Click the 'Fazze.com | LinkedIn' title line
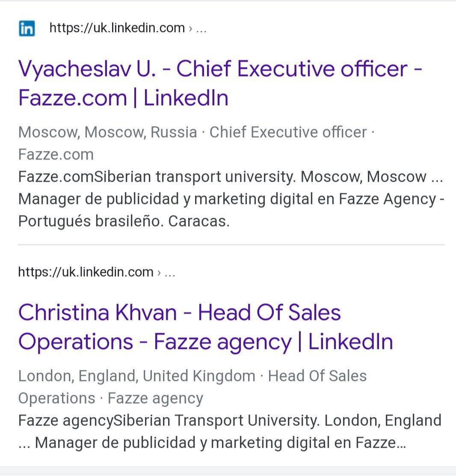This screenshot has width=456, height=476. click(x=123, y=98)
